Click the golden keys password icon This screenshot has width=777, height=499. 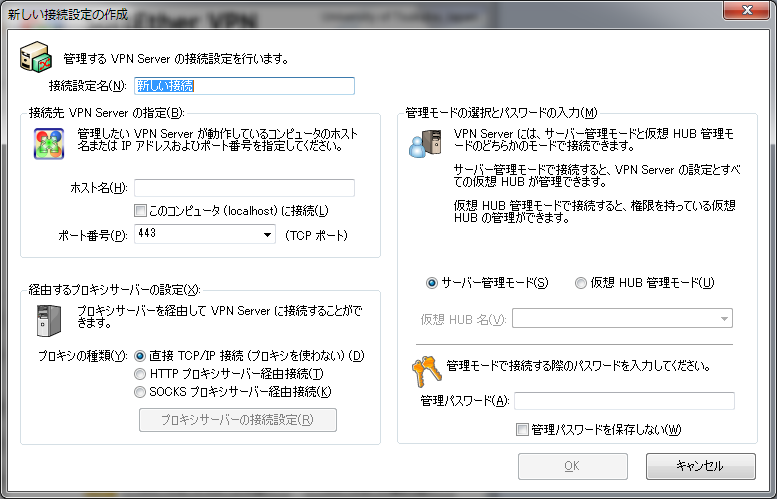point(426,371)
